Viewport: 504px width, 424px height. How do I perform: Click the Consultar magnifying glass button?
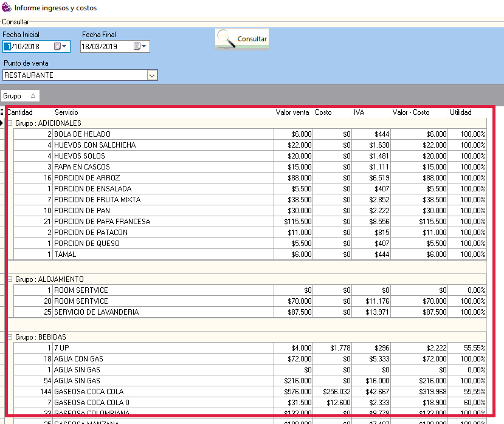242,39
